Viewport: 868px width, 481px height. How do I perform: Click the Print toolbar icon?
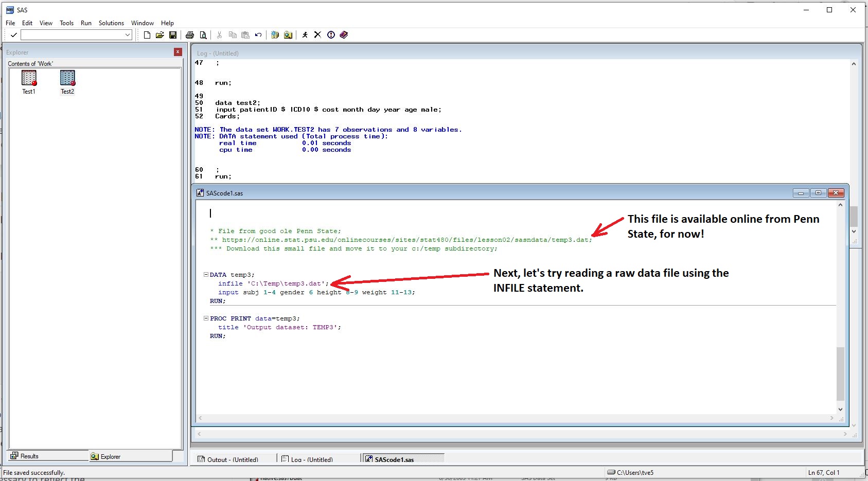[190, 35]
